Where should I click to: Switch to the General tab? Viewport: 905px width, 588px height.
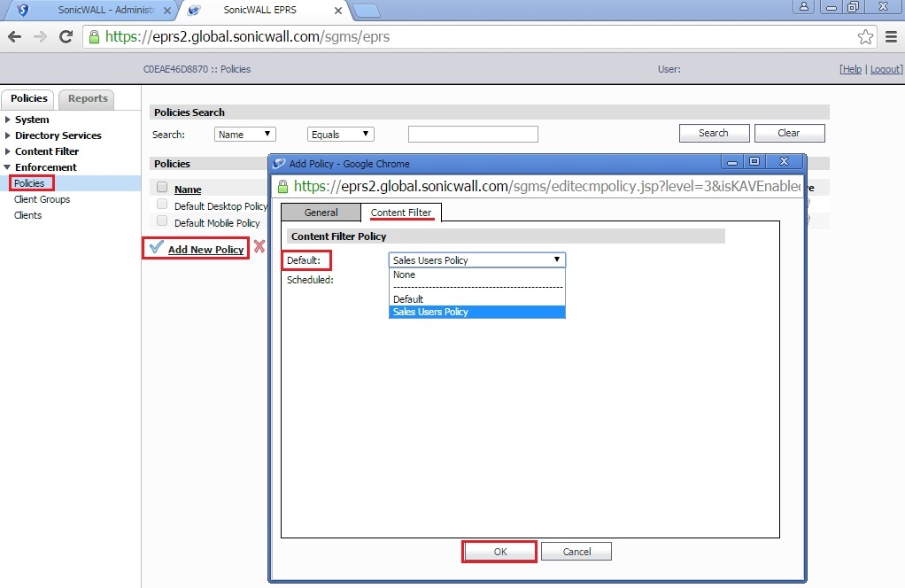(321, 213)
